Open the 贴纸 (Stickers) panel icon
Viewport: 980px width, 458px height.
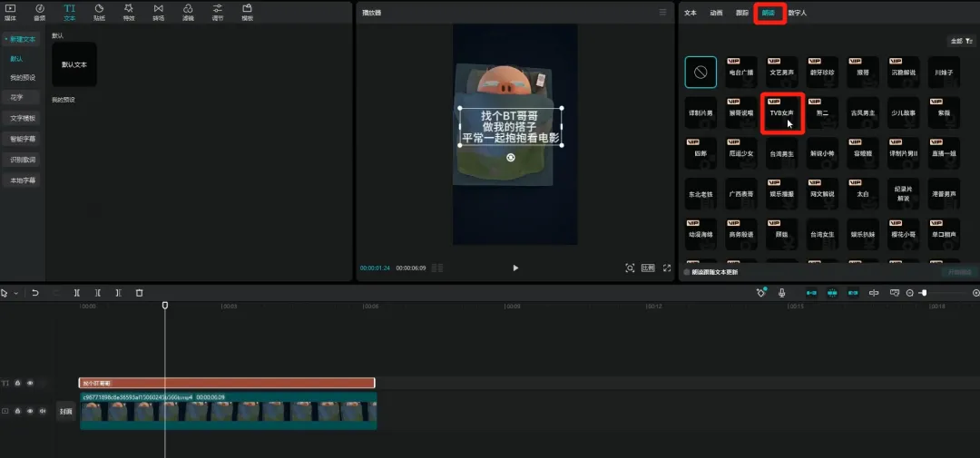pos(99,12)
